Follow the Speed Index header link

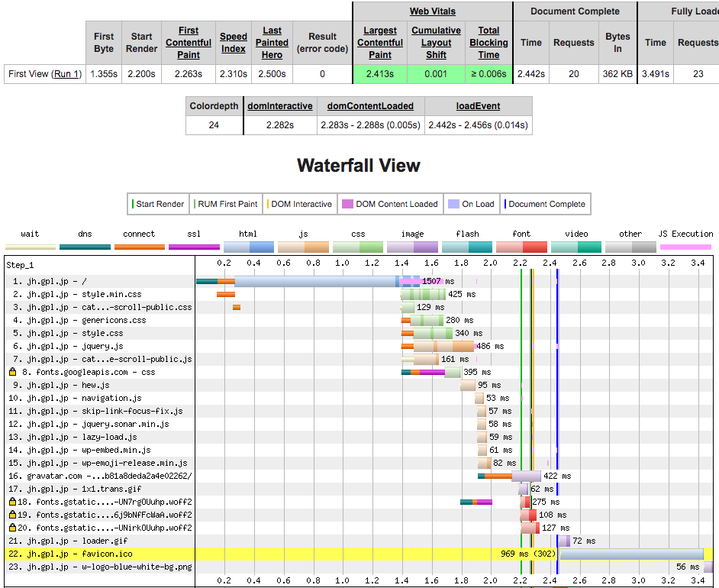234,43
